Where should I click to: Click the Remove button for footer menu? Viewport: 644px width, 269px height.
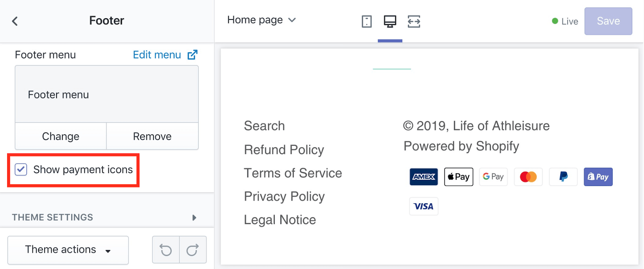[x=152, y=136]
